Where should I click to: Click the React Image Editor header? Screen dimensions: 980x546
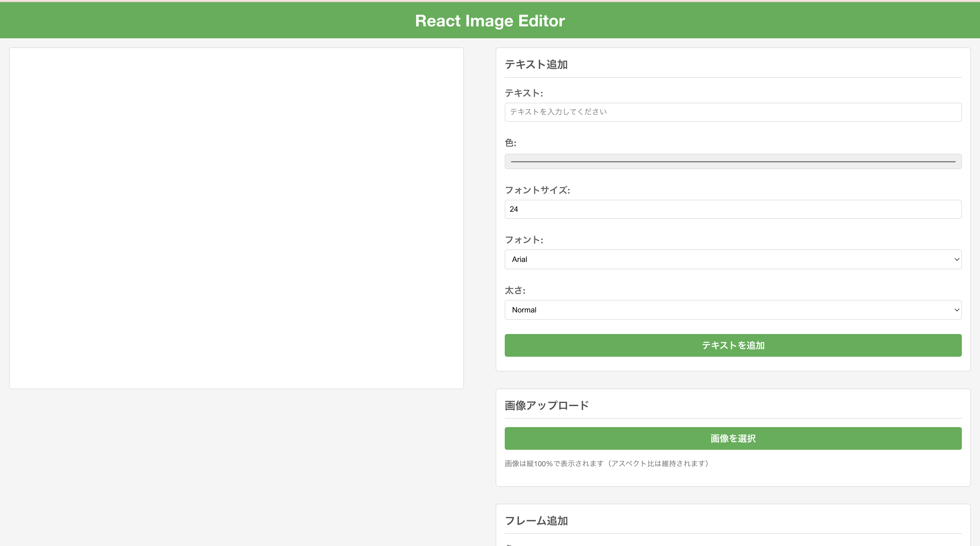tap(490, 20)
